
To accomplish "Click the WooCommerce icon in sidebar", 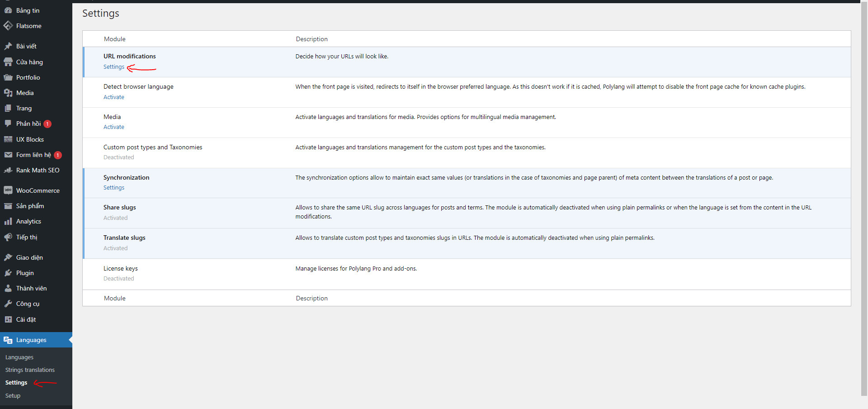I will tap(8, 190).
